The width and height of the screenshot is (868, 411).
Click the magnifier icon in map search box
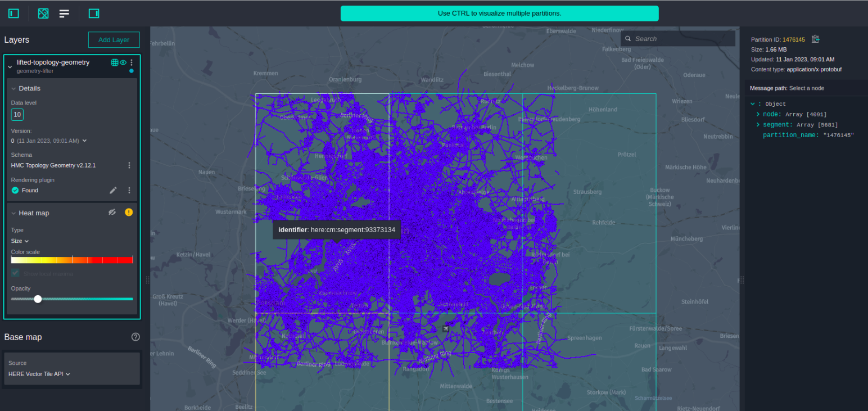tap(628, 39)
